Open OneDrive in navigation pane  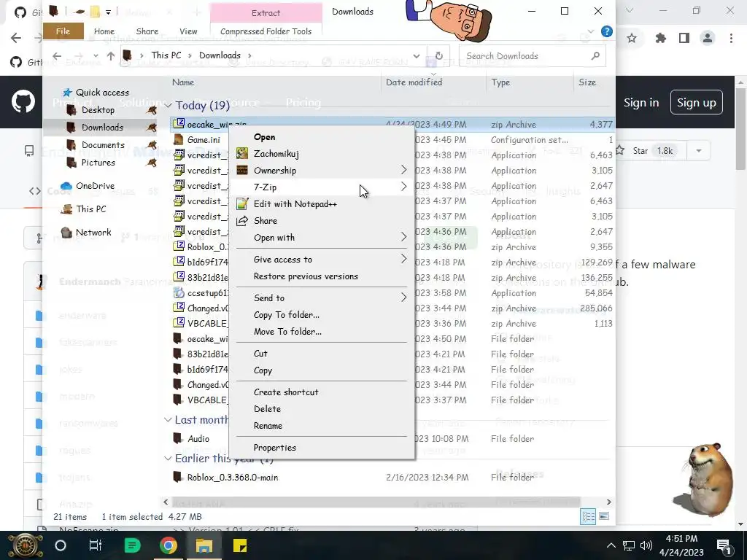pyautogui.click(x=95, y=186)
